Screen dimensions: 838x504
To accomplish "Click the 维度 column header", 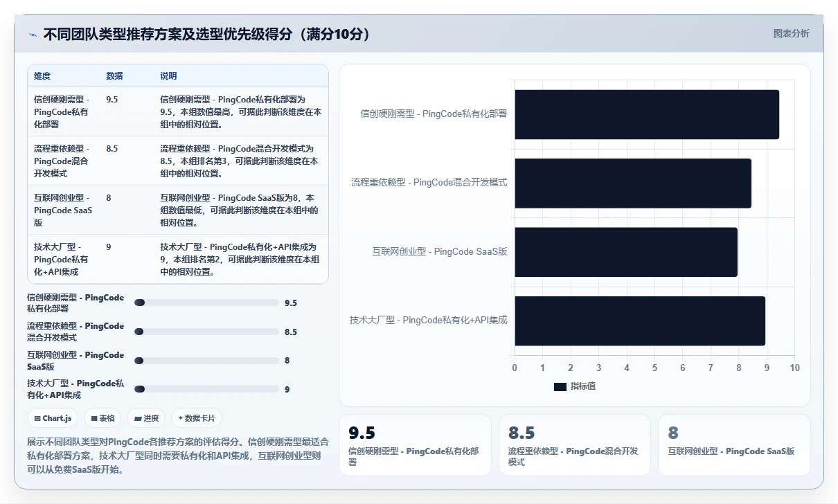I will pyautogui.click(x=42, y=75).
